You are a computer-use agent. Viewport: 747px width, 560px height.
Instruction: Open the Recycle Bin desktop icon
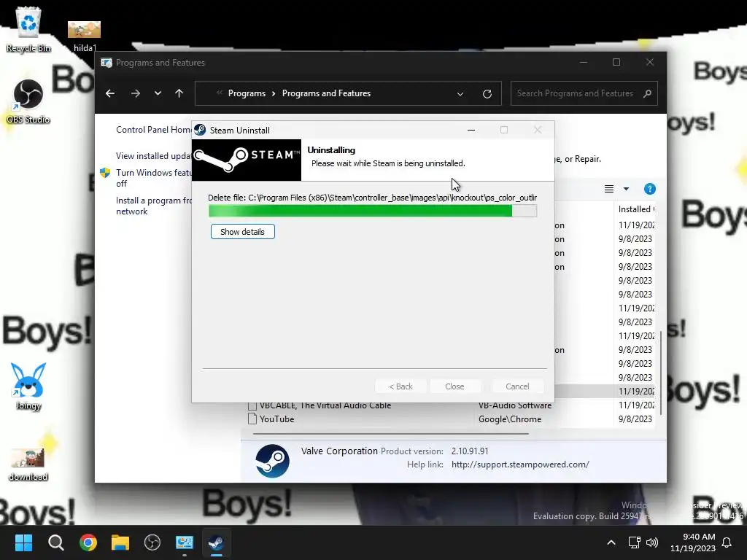[x=28, y=29]
